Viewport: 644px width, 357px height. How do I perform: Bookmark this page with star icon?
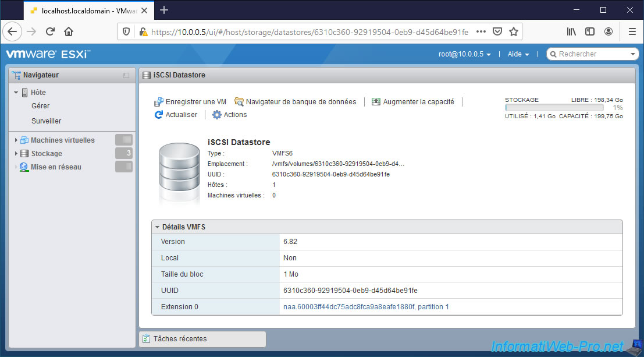(x=513, y=31)
